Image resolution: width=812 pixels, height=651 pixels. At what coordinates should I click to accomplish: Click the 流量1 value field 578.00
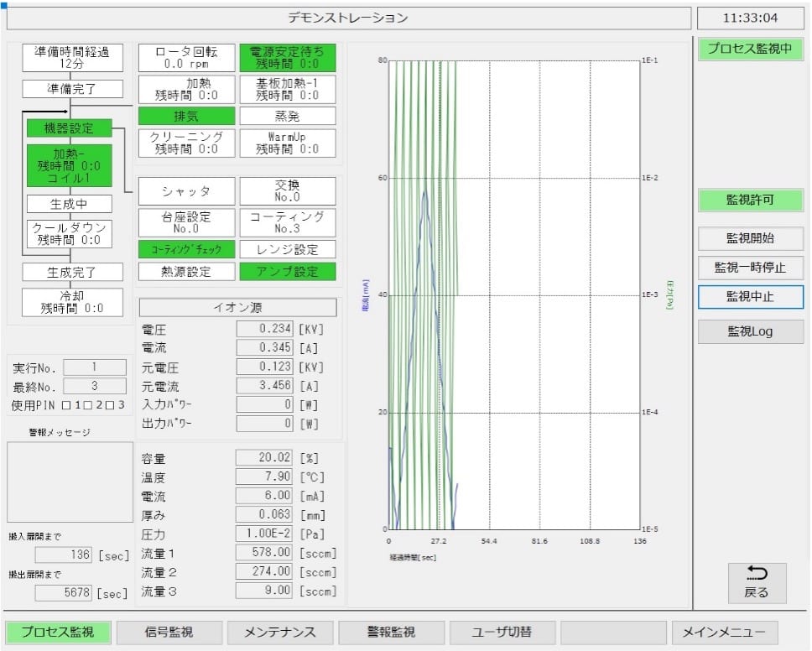264,553
